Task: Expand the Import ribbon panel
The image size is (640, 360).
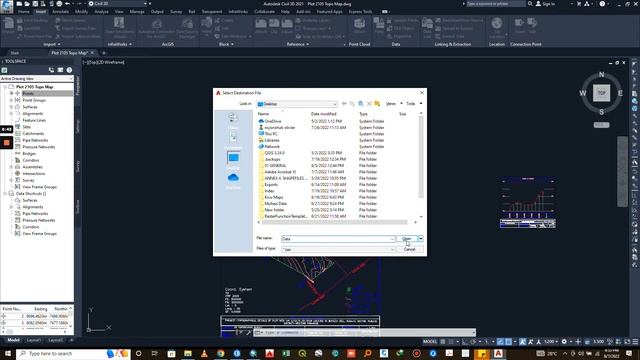Action: [51, 44]
